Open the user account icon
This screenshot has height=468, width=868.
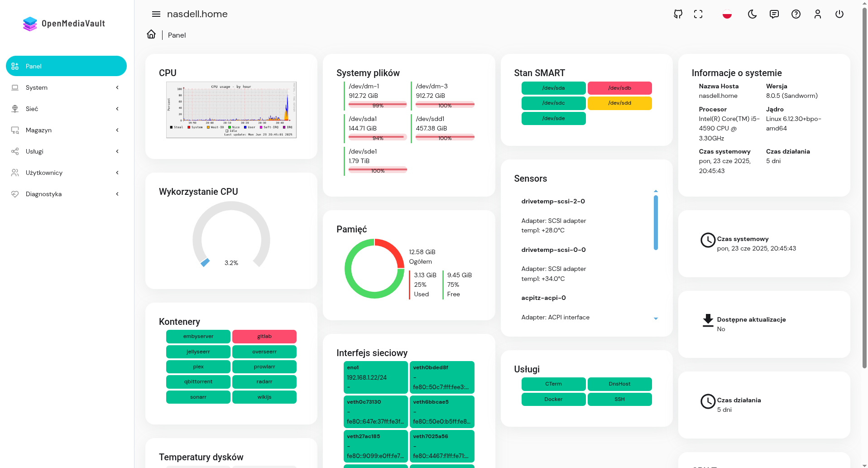coord(818,14)
